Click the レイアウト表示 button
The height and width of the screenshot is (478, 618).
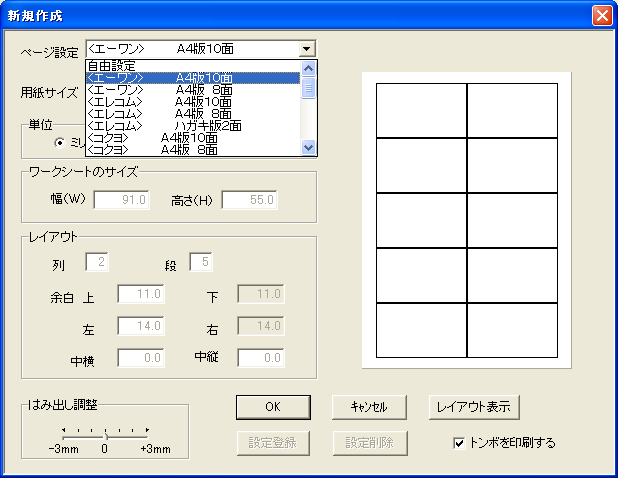pyautogui.click(x=474, y=407)
